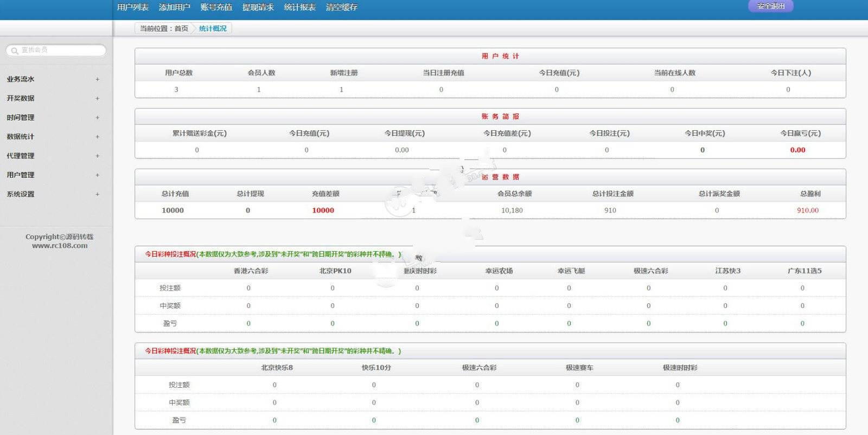Expand 时间管理 plus icon
The width and height of the screenshot is (868, 435).
tap(98, 118)
